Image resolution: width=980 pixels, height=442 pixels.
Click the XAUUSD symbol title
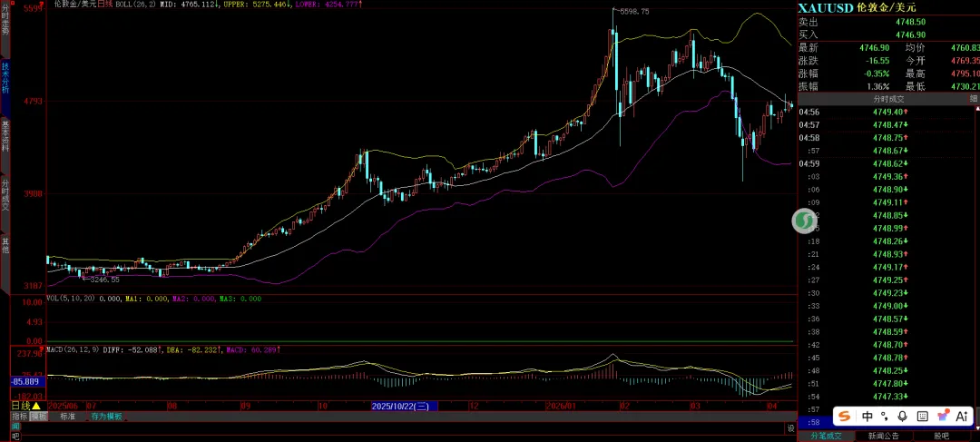pyautogui.click(x=827, y=7)
